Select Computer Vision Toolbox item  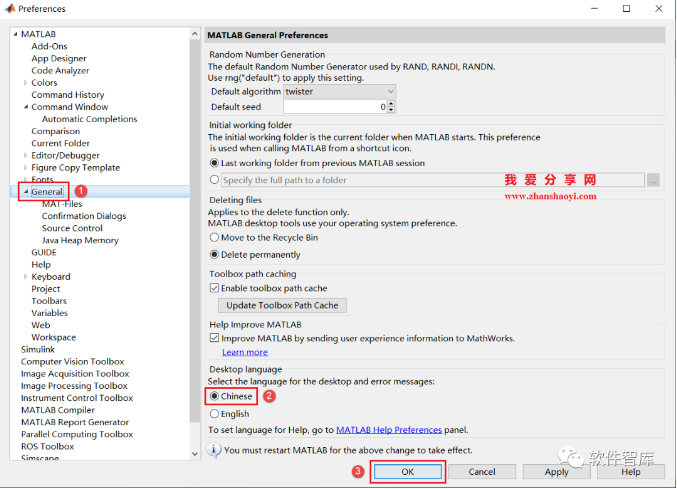click(x=73, y=361)
